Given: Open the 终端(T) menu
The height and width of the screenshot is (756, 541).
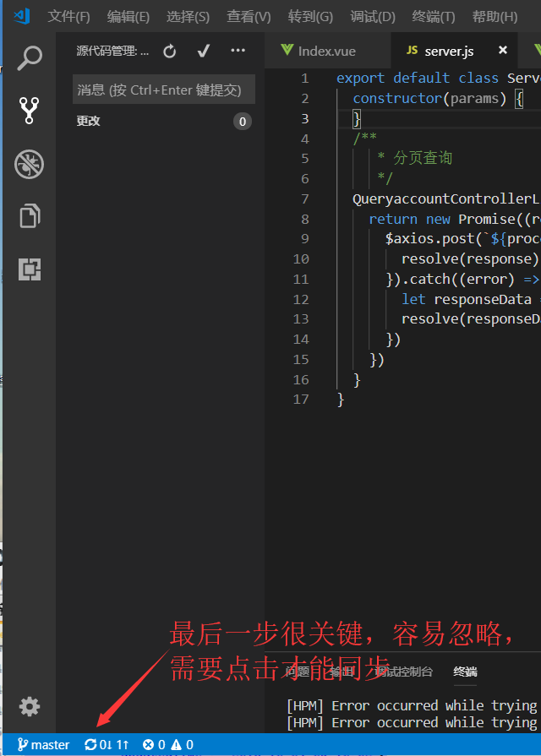Looking at the screenshot, I should [x=434, y=17].
